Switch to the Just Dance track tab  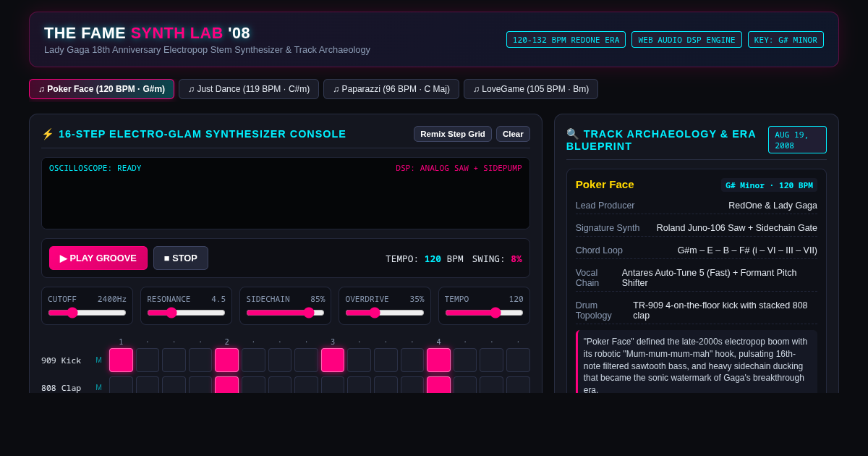pyautogui.click(x=249, y=89)
